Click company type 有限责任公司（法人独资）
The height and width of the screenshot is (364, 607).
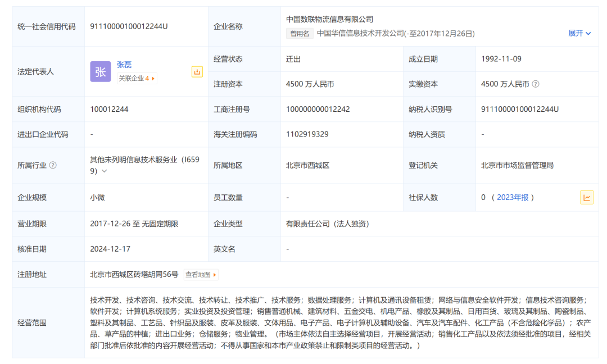point(328,224)
